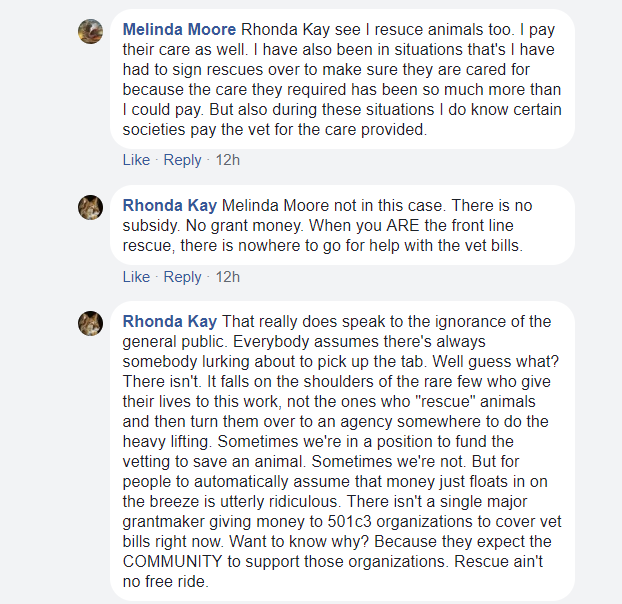Image resolution: width=622 pixels, height=604 pixels.
Task: Click Rhonda Kay's avatar beside the long 'ignorance' comment
Action: pyautogui.click(x=91, y=323)
